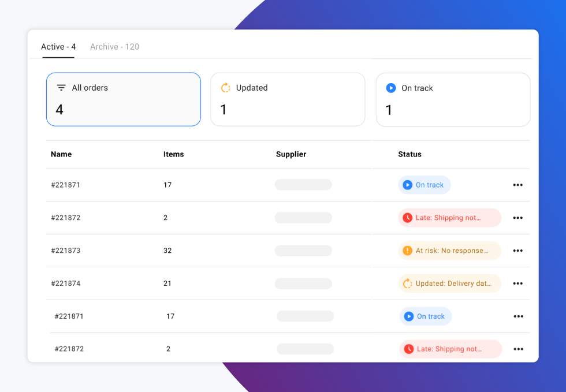Filter by the On track orders card
Viewport: 566px width, 392px height.
click(x=452, y=99)
